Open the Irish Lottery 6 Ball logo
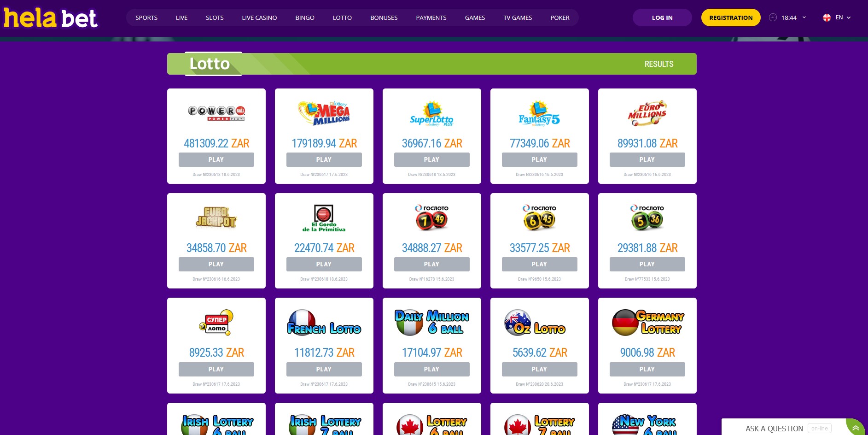This screenshot has height=435, width=868. pos(217,424)
